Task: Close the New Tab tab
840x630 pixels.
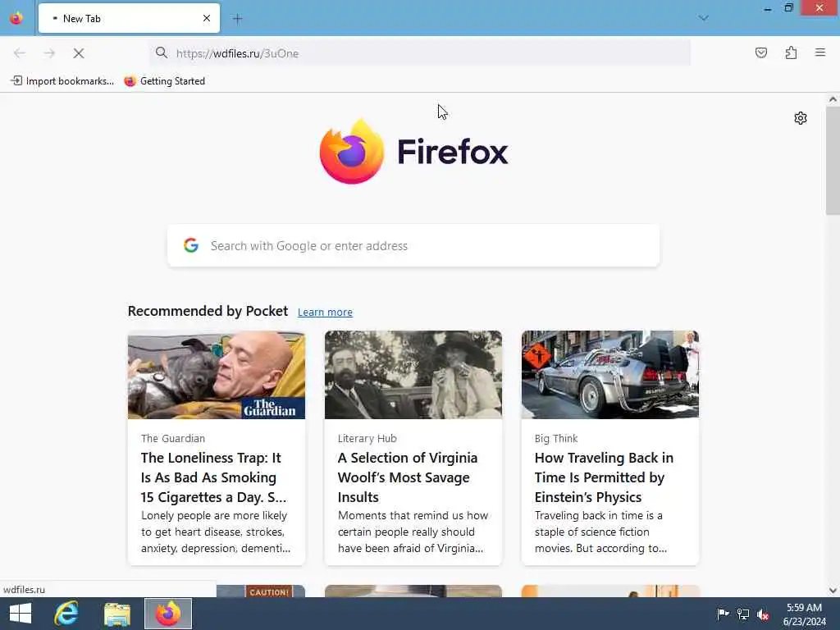Action: [x=206, y=18]
